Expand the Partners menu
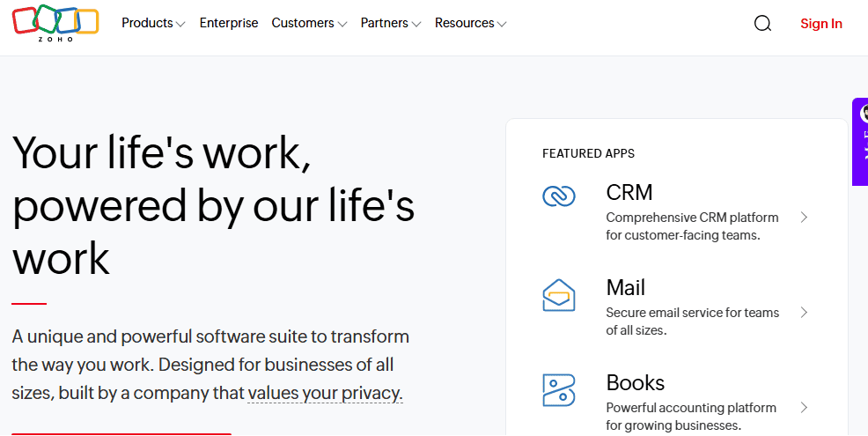The height and width of the screenshot is (436, 868). [x=391, y=23]
